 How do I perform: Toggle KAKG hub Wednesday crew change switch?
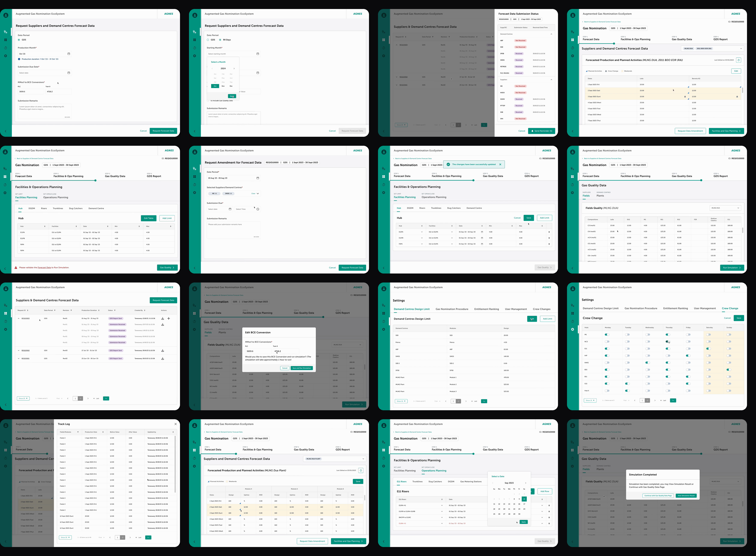pyautogui.click(x=648, y=363)
